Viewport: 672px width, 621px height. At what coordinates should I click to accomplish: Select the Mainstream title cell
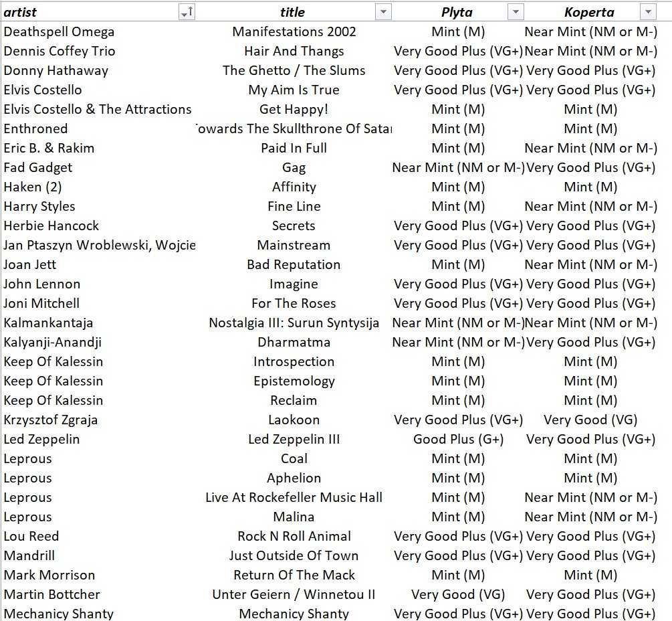[x=294, y=246]
